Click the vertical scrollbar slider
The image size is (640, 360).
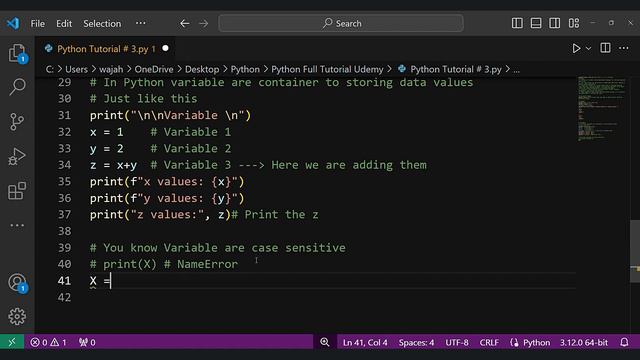click(635, 251)
